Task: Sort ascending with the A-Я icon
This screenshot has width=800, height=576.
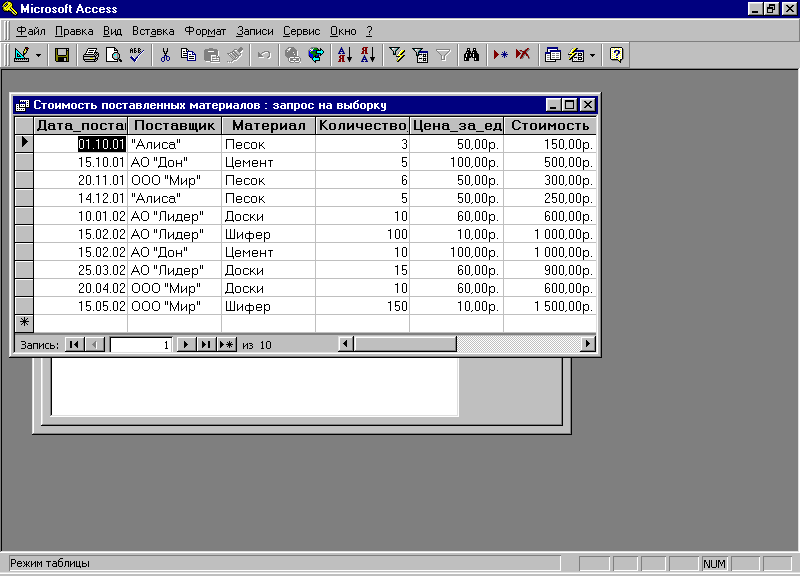Action: (x=345, y=55)
